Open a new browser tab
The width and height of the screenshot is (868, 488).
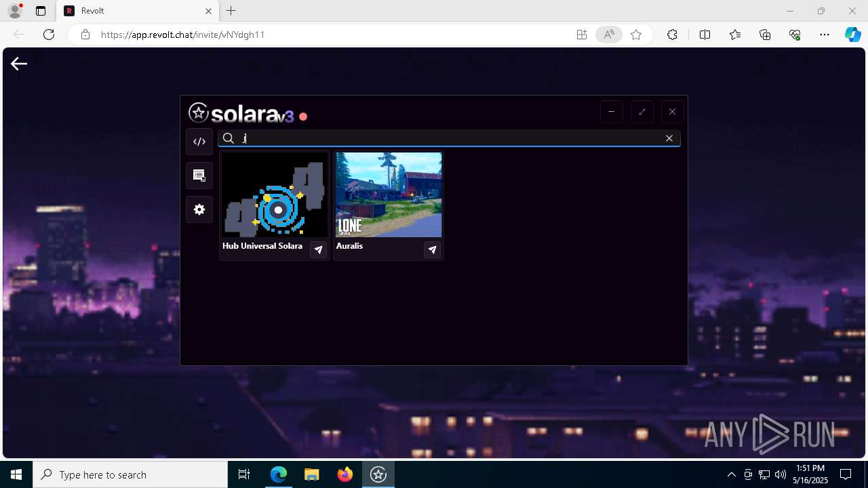point(231,11)
